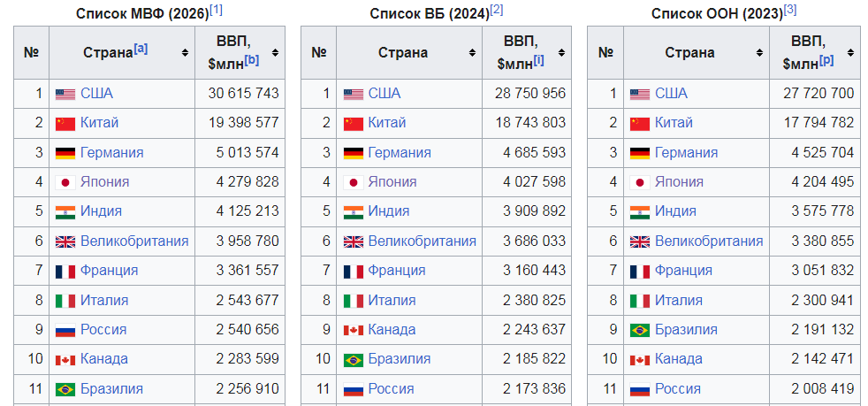Click India flag in World Bank list
868x406 pixels.
(354, 212)
